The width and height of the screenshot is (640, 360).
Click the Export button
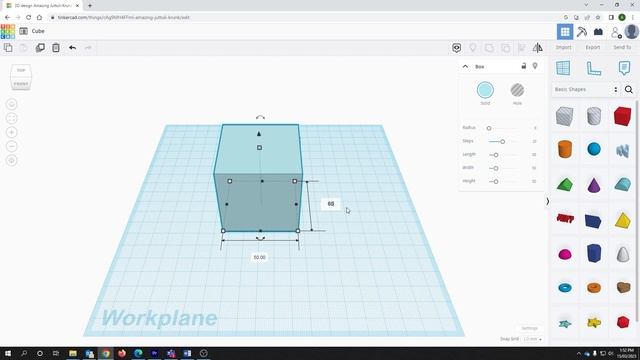coord(593,47)
